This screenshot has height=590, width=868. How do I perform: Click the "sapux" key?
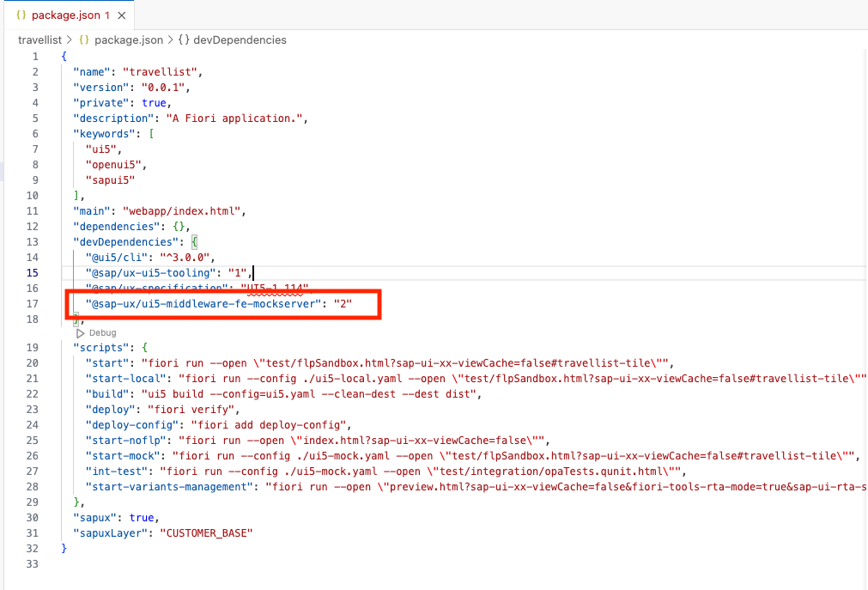pos(95,518)
